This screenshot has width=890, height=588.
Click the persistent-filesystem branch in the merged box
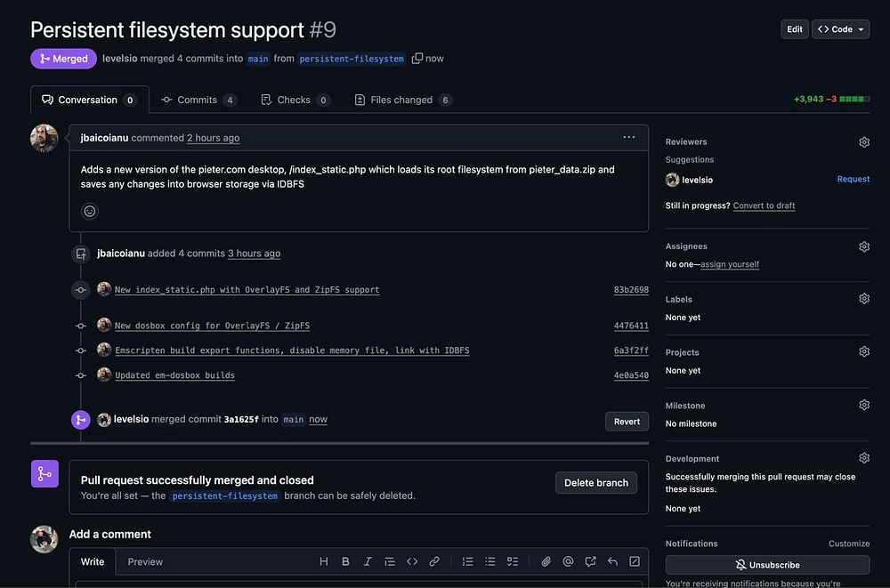(x=225, y=495)
